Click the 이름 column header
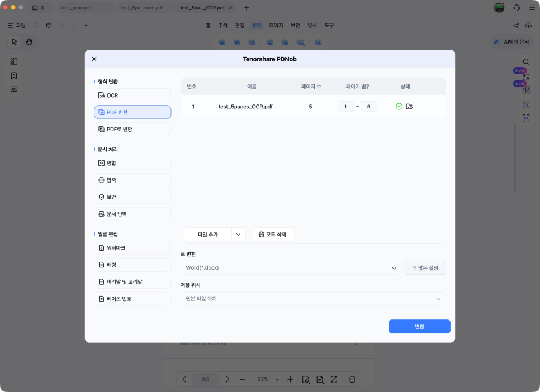 click(252, 87)
